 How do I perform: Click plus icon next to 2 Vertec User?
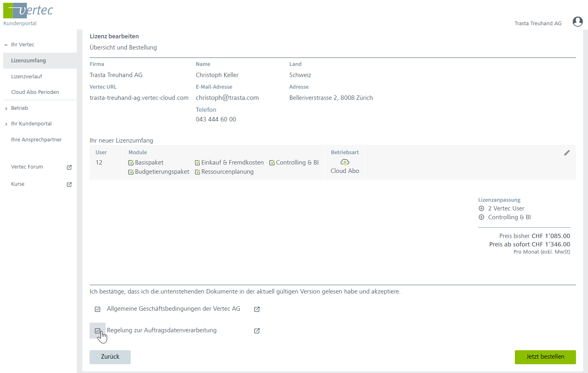click(x=481, y=208)
